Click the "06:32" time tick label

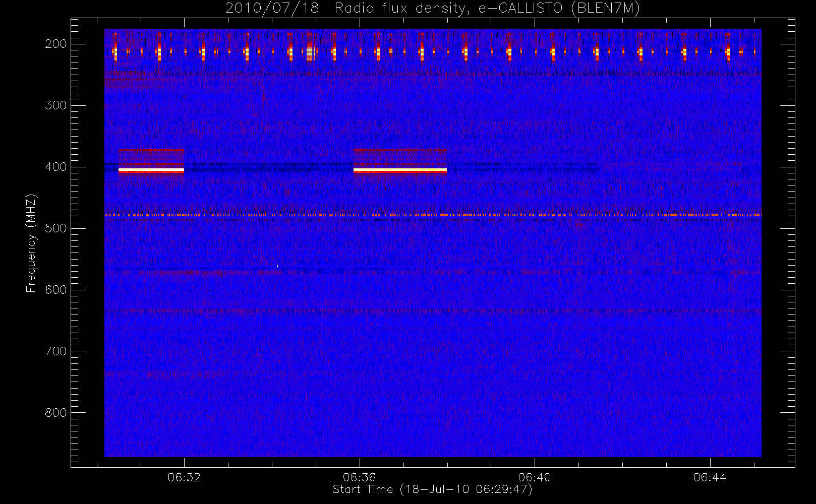(x=184, y=477)
